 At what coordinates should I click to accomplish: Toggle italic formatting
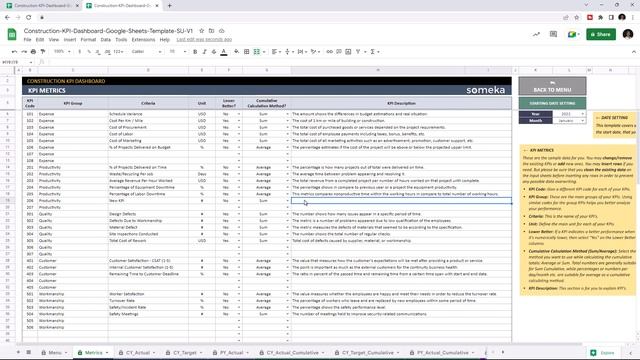click(x=204, y=52)
